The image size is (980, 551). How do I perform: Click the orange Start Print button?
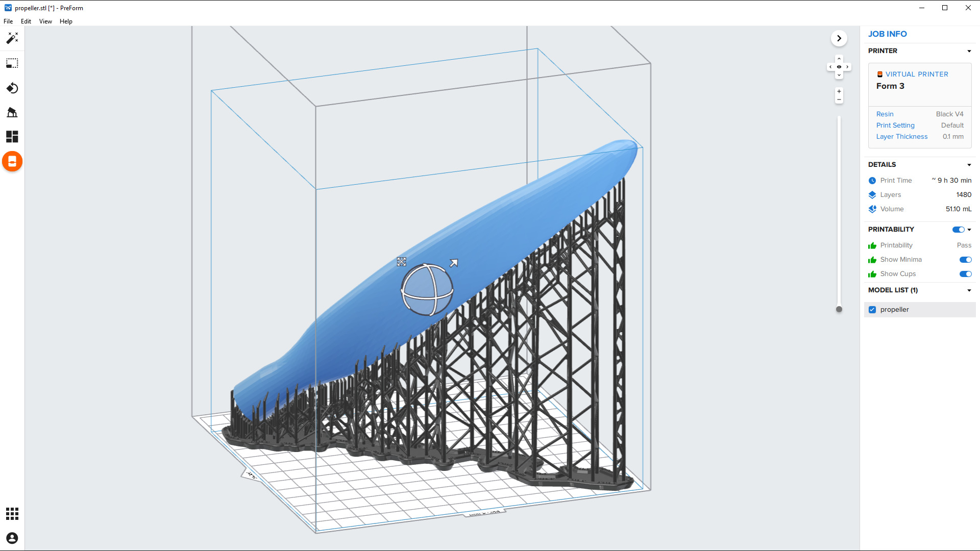click(x=12, y=162)
